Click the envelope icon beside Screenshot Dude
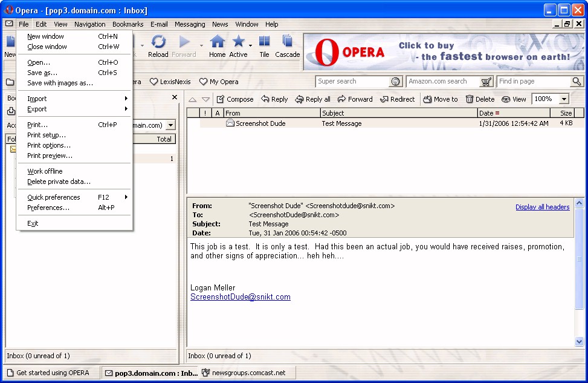The height and width of the screenshot is (383, 588). (x=230, y=123)
